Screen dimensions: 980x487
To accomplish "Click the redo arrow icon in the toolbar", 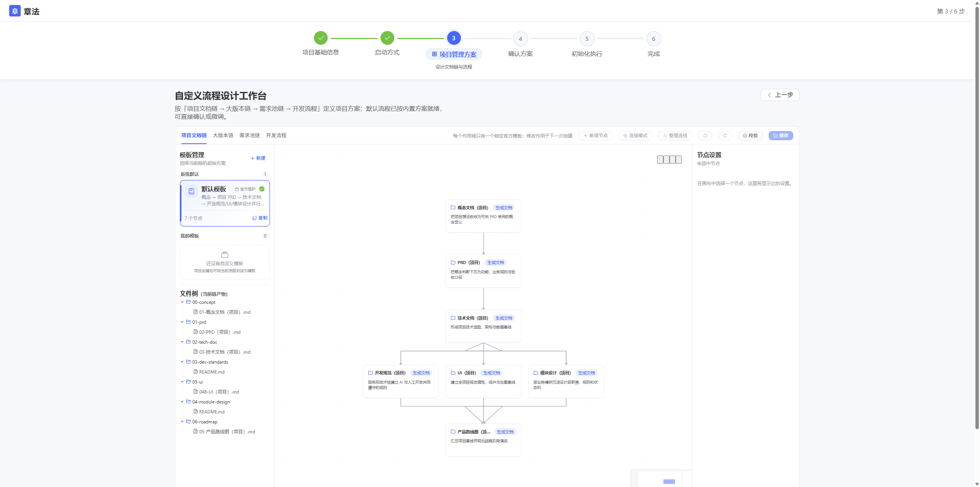I will (x=725, y=136).
